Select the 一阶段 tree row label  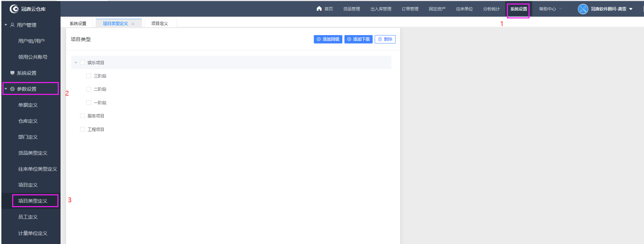(100, 103)
